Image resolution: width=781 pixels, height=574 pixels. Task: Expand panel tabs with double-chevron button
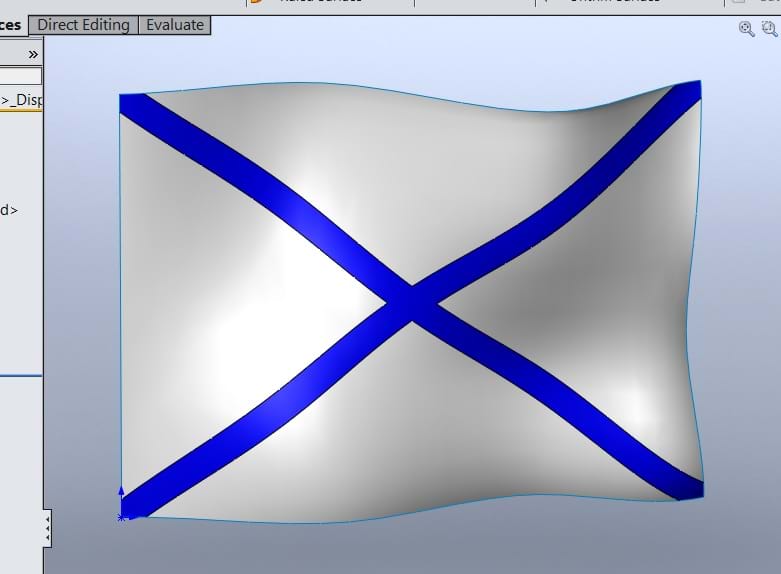coord(33,54)
